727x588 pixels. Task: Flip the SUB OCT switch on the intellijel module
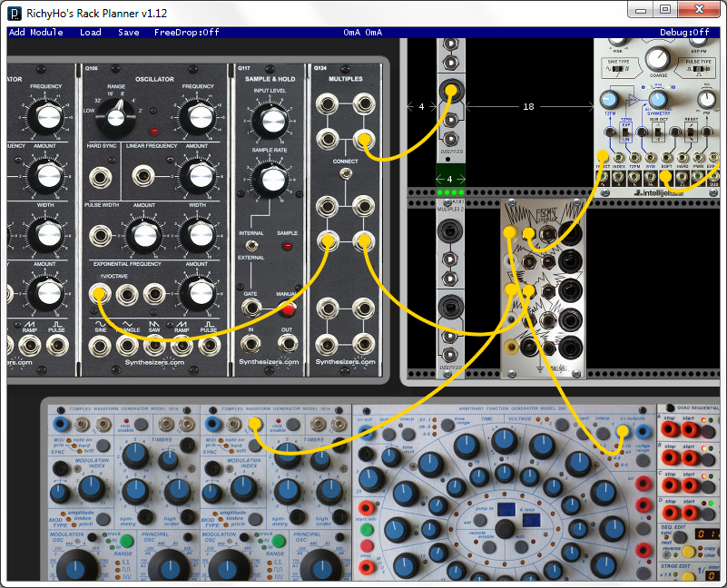point(658,132)
